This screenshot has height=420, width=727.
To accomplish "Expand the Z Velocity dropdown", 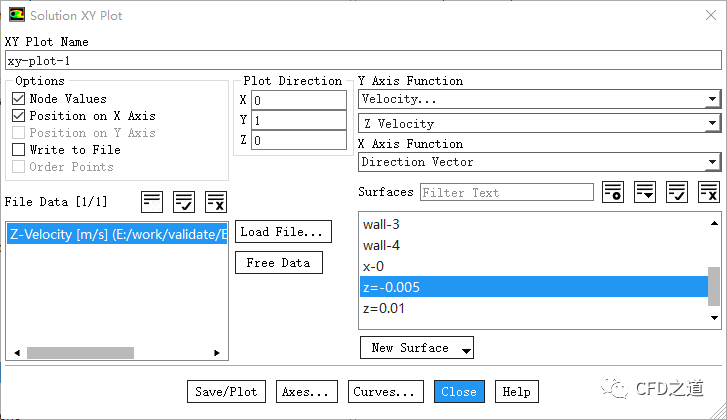I will (540, 124).
